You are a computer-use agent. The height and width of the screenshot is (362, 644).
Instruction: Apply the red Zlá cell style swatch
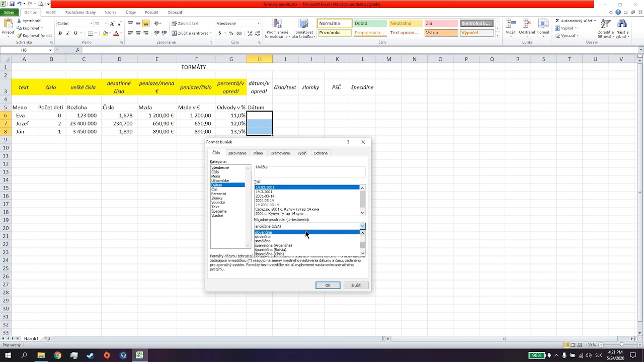tap(441, 23)
